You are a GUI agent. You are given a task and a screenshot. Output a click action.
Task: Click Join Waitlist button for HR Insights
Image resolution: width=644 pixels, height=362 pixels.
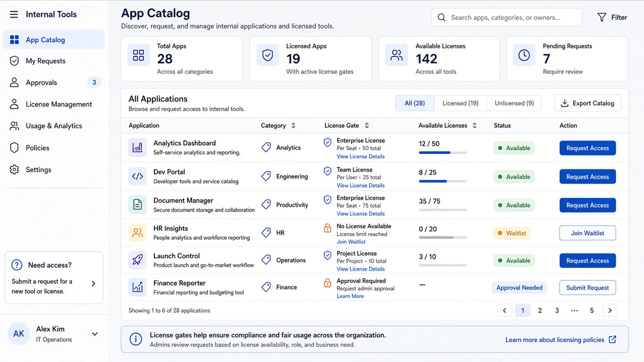588,233
